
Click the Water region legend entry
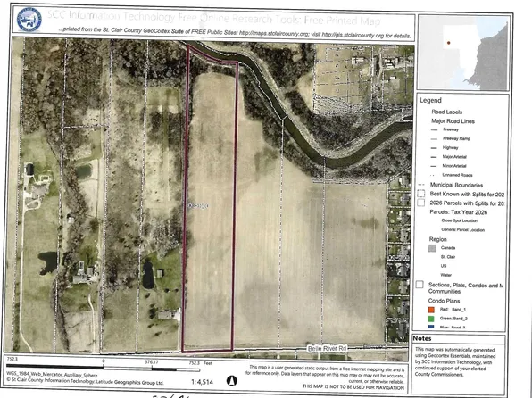click(445, 275)
